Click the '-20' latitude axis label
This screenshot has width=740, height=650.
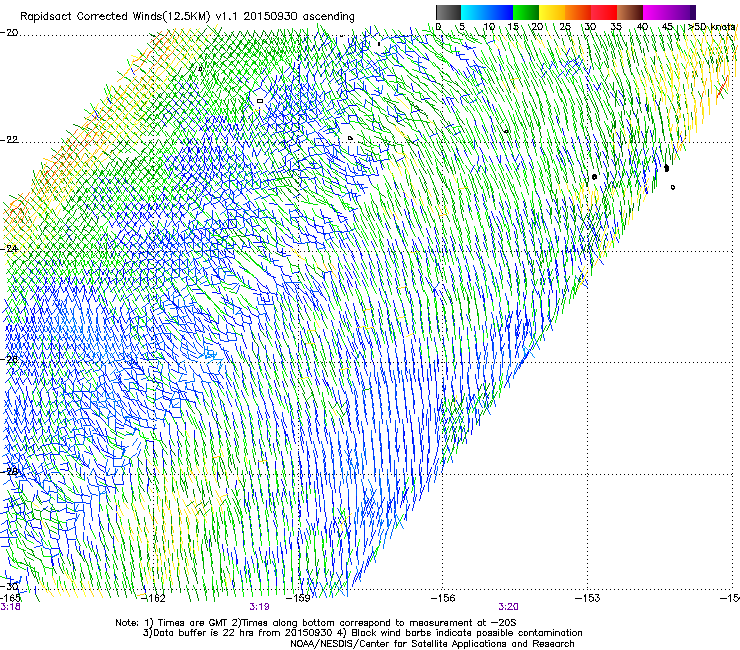tap(9, 33)
